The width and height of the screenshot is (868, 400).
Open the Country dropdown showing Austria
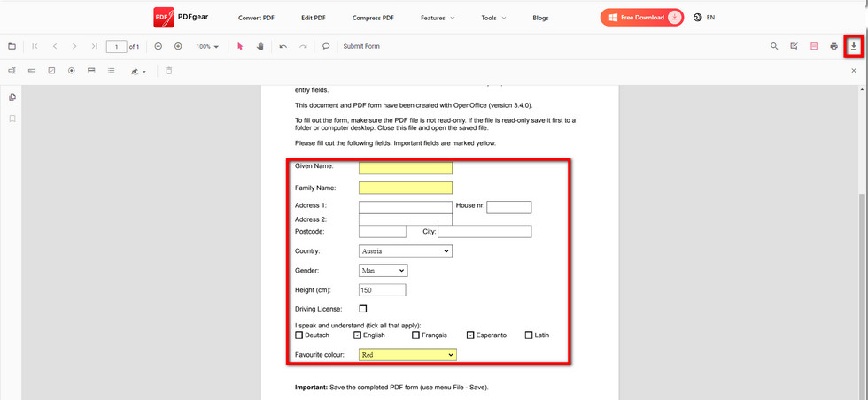(x=406, y=251)
